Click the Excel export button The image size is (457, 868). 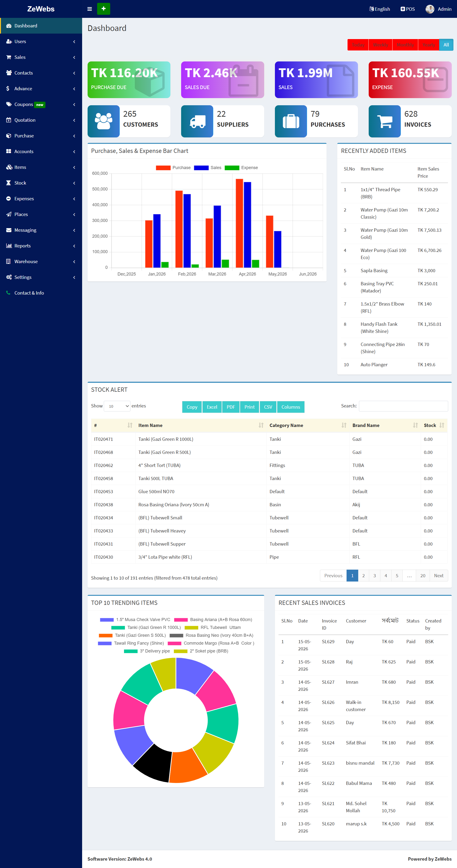212,407
